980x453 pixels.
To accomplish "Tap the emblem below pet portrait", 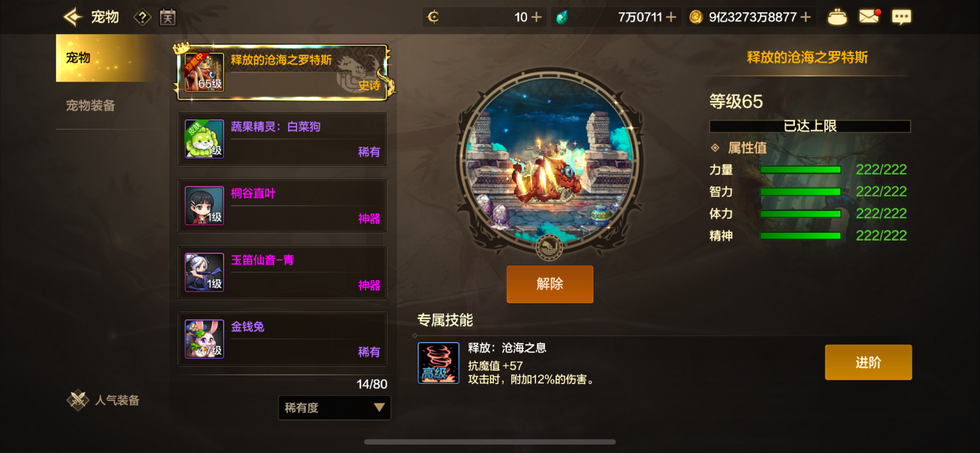I will 549,248.
